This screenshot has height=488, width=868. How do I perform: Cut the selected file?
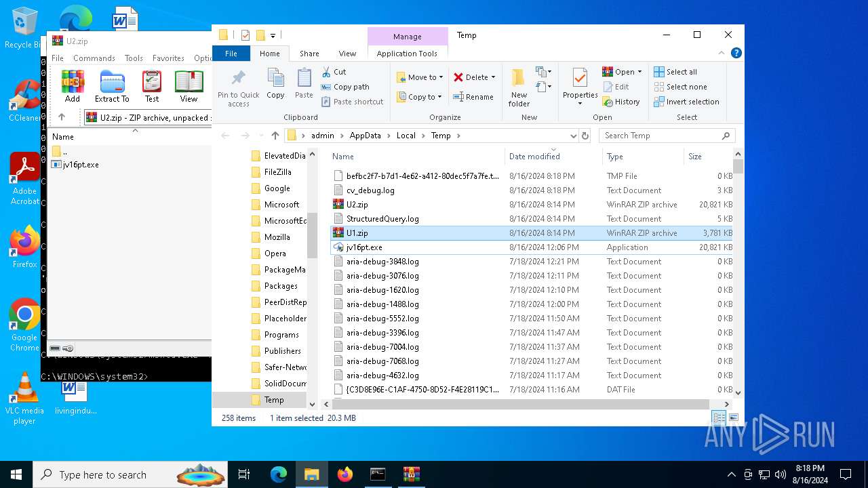pyautogui.click(x=334, y=72)
